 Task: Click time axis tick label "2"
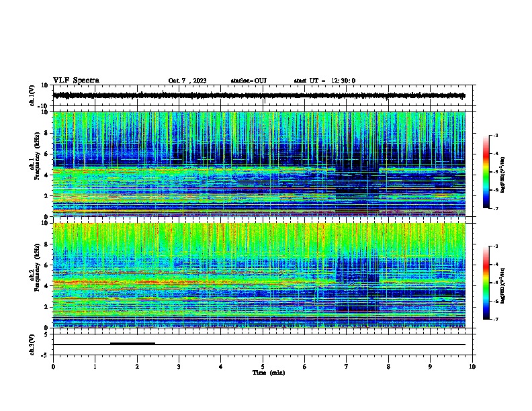click(137, 366)
